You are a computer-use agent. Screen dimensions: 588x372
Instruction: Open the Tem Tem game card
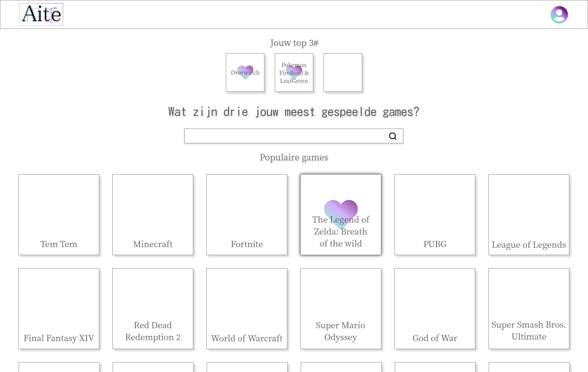click(58, 214)
